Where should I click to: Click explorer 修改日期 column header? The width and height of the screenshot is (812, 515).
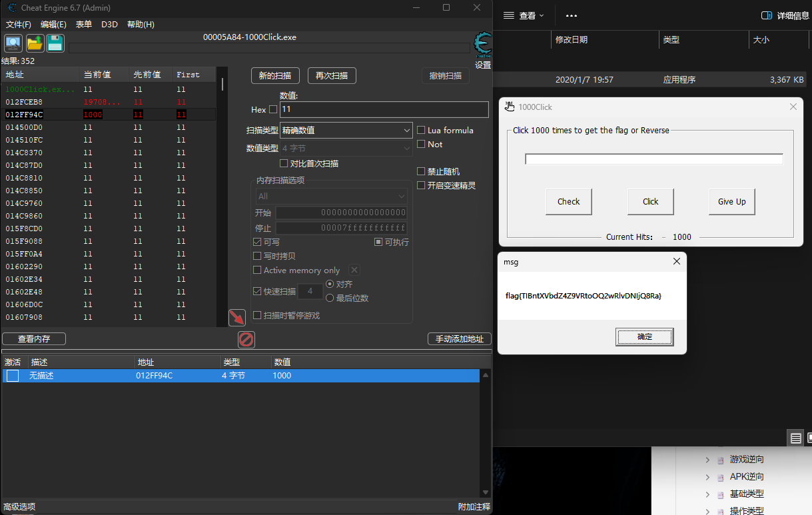[x=605, y=40]
